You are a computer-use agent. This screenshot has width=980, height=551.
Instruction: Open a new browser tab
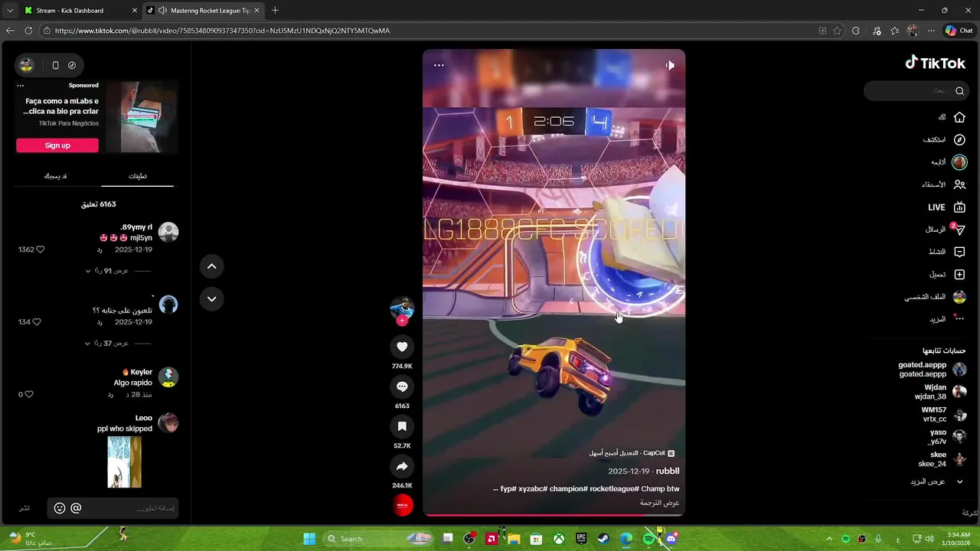pyautogui.click(x=275, y=10)
